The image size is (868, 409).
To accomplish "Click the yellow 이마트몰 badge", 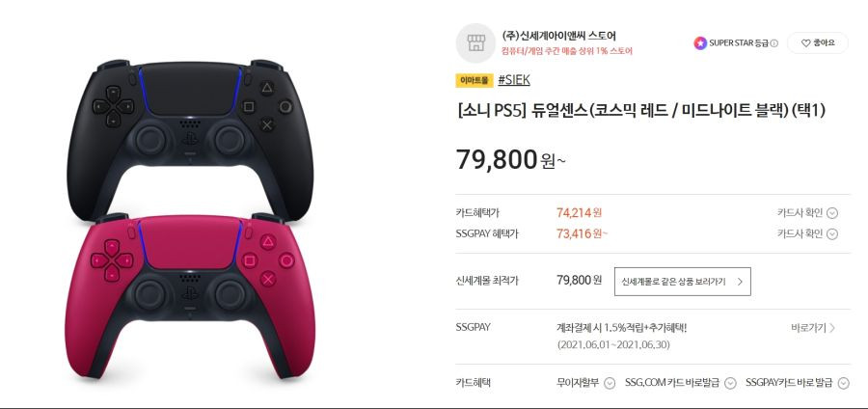I will (475, 80).
